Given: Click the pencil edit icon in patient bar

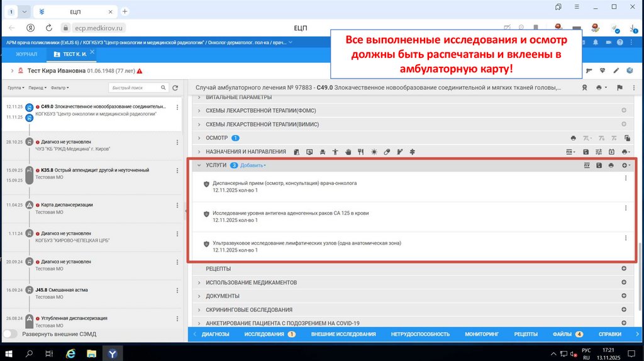Looking at the screenshot, I should pyautogui.click(x=616, y=70).
